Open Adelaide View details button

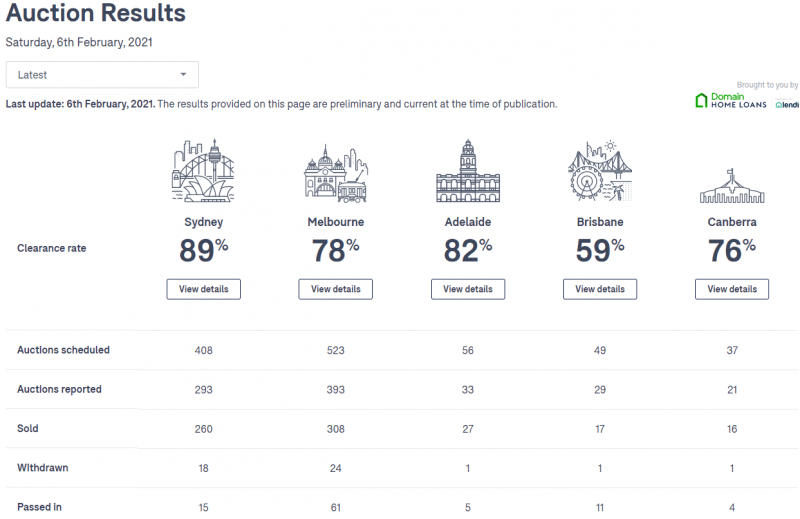click(467, 289)
